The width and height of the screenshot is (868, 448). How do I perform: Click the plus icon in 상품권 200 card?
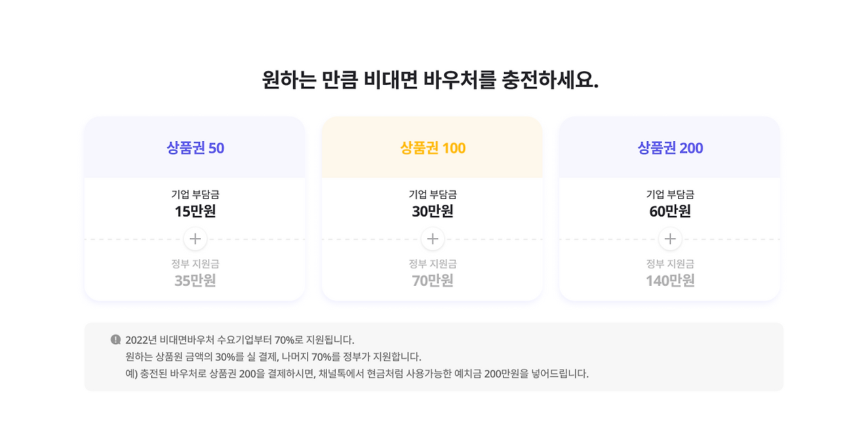tap(670, 239)
